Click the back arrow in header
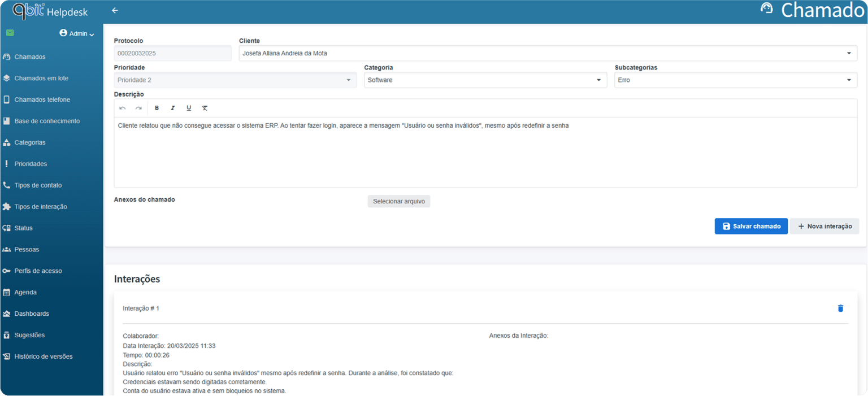Viewport: 868px width, 396px height. pyautogui.click(x=115, y=11)
